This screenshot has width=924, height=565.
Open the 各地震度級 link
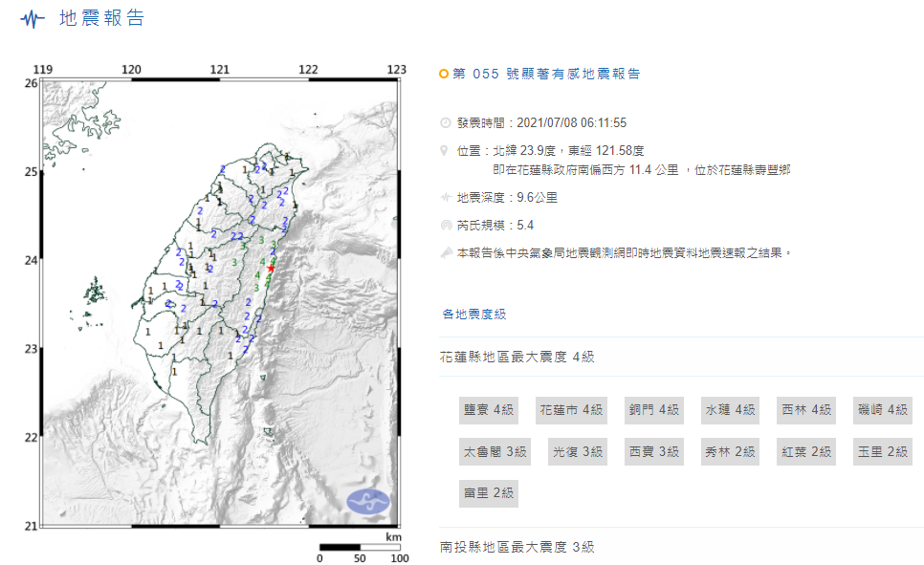474,314
